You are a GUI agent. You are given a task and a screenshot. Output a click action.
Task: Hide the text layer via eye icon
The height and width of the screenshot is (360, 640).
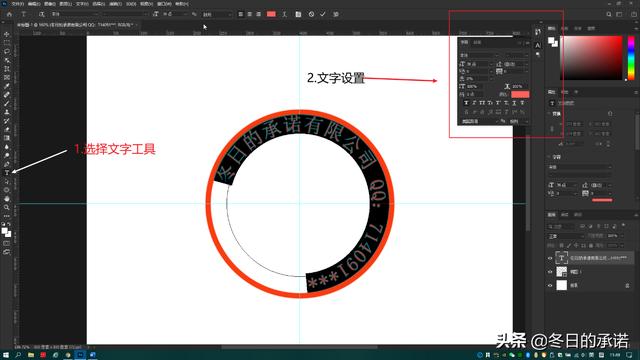point(550,258)
